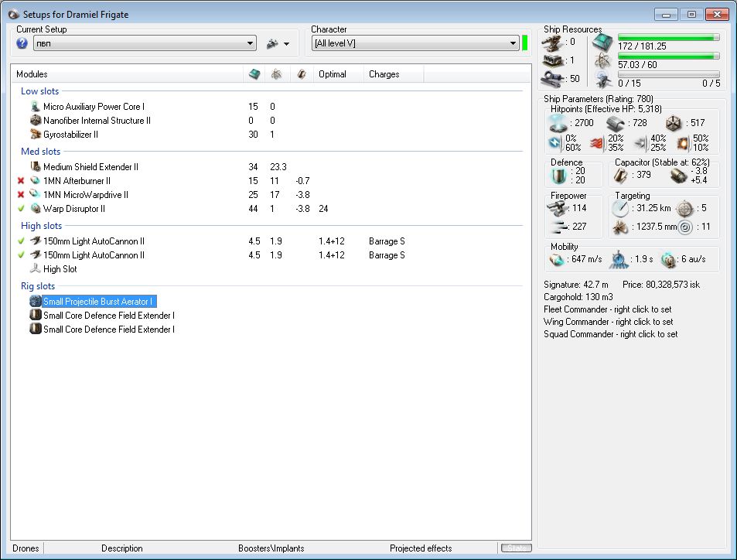The width and height of the screenshot is (737, 560).
Task: Click the powergrid resource icon
Action: (x=602, y=61)
